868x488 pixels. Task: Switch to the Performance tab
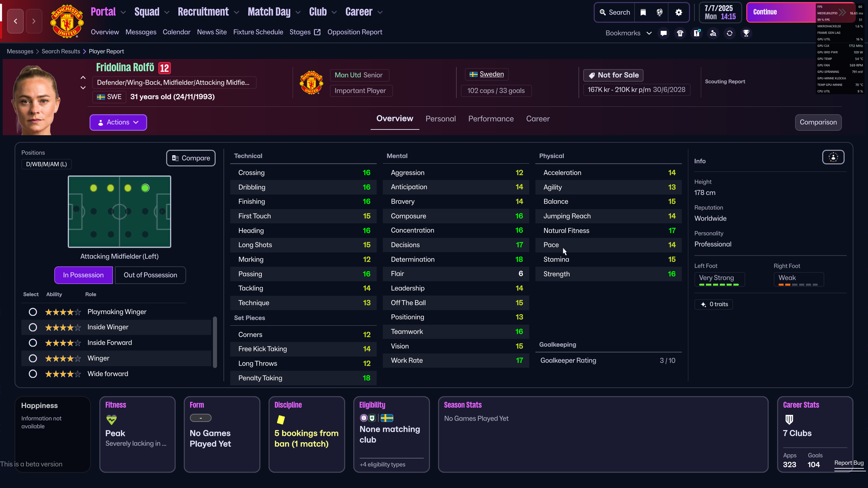click(x=491, y=119)
